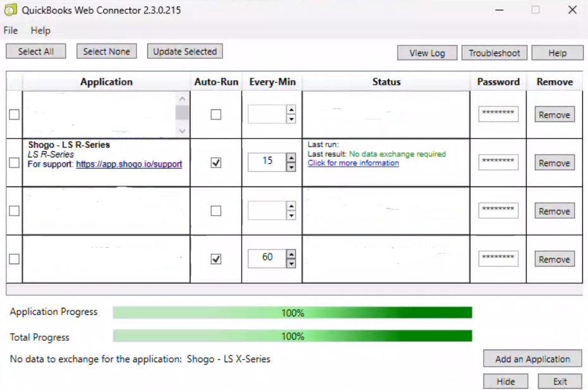The width and height of the screenshot is (588, 390).
Task: Click the Password column header
Action: (x=498, y=82)
